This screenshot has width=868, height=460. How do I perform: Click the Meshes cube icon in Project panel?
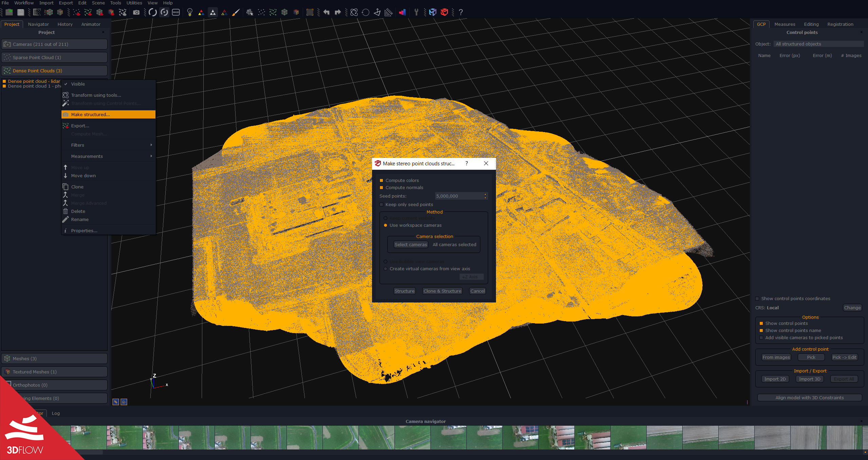(x=7, y=358)
